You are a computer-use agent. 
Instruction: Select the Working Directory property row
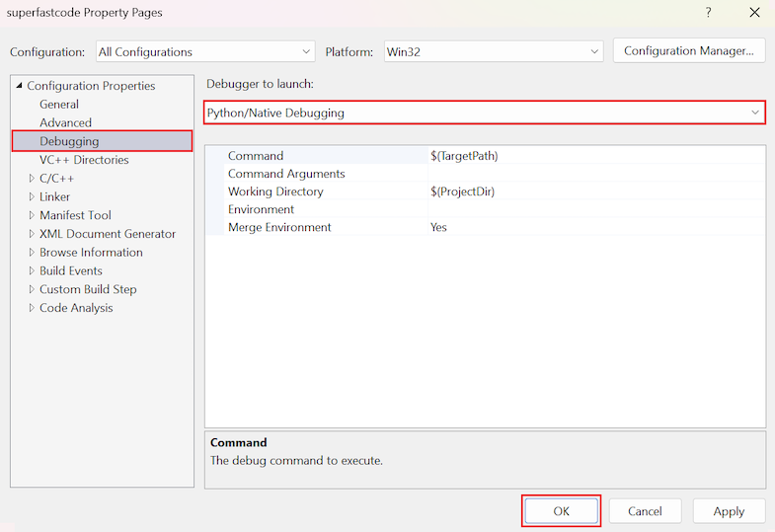pos(275,191)
